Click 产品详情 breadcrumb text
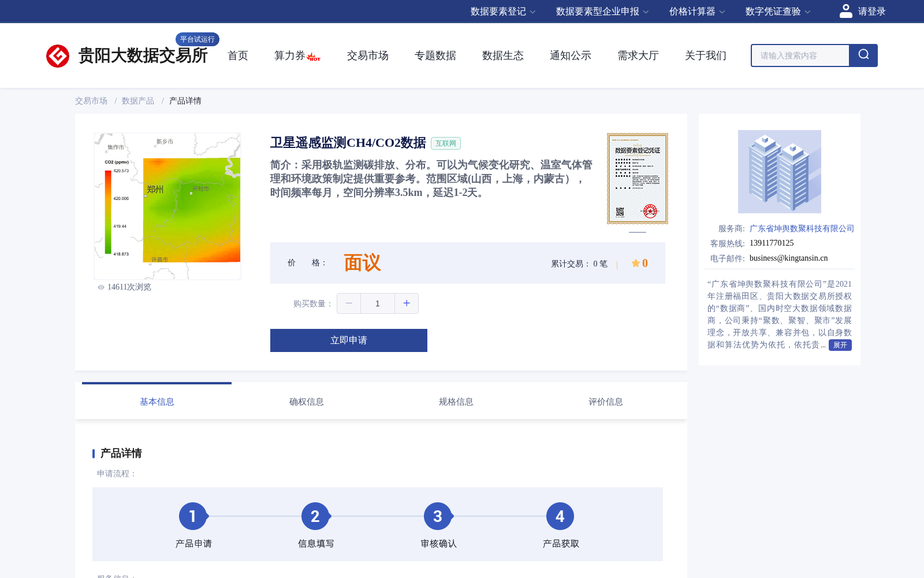Screen dimensions: 924x578 pos(185,101)
